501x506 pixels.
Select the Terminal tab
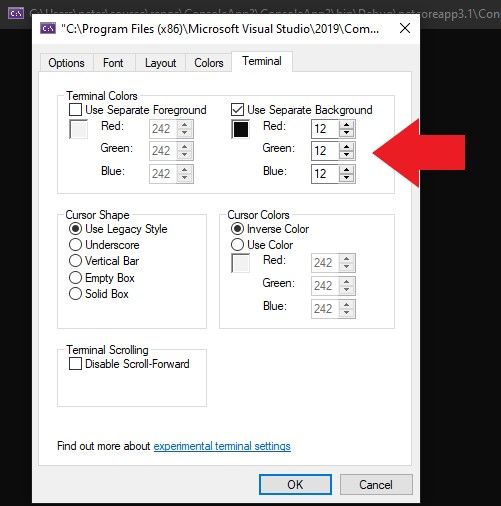click(x=262, y=61)
